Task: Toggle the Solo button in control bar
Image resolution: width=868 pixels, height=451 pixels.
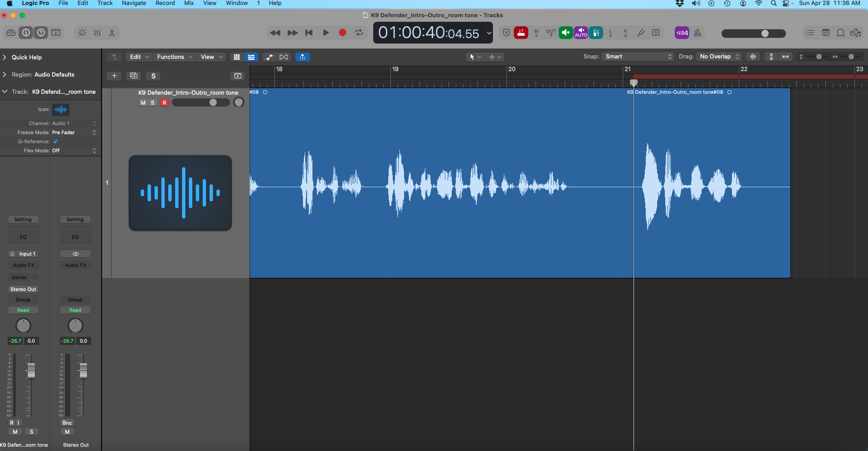Action: (656, 33)
